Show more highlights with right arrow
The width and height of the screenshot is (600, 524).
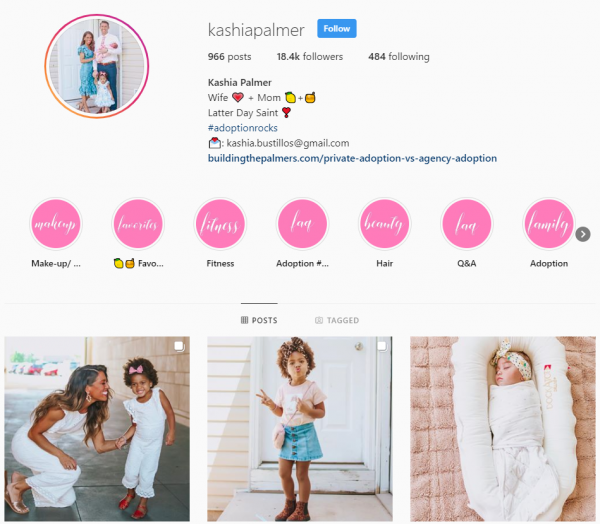point(583,234)
